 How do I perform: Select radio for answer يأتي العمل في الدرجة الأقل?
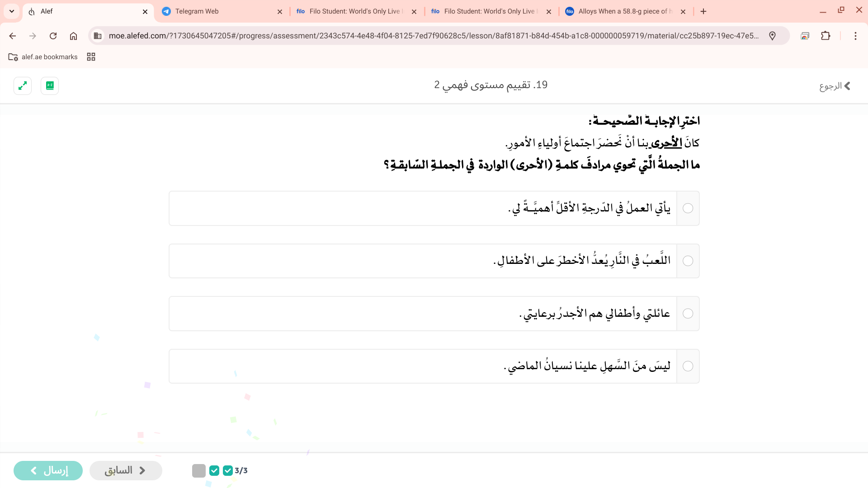688,208
